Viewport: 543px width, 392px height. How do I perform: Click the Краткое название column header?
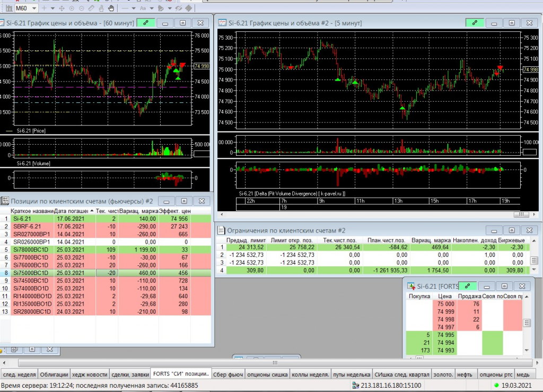pyautogui.click(x=32, y=211)
